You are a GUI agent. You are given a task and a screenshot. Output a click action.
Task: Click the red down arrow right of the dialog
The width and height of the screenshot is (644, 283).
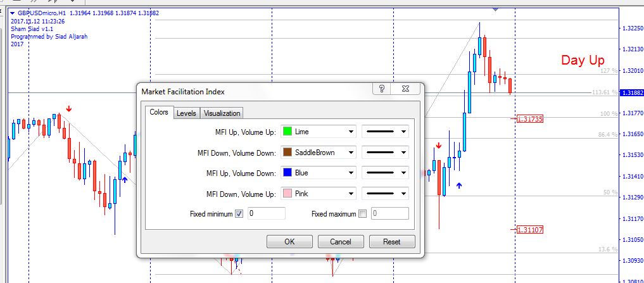(x=438, y=146)
